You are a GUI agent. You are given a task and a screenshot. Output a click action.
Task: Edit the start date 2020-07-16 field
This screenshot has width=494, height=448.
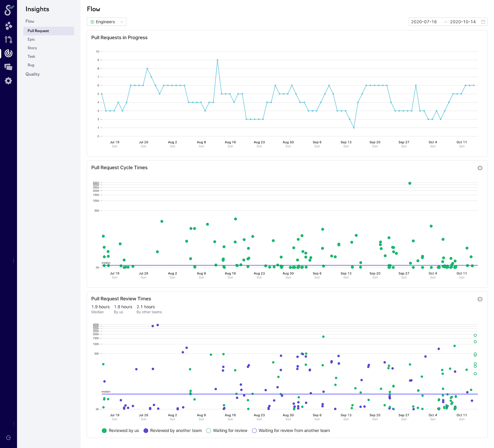[x=424, y=22]
